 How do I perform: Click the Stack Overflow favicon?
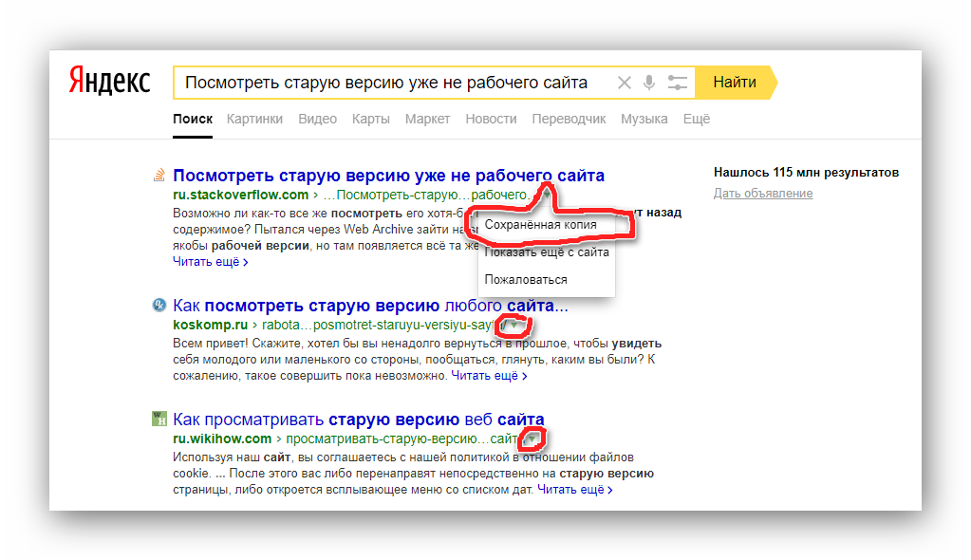pyautogui.click(x=159, y=176)
